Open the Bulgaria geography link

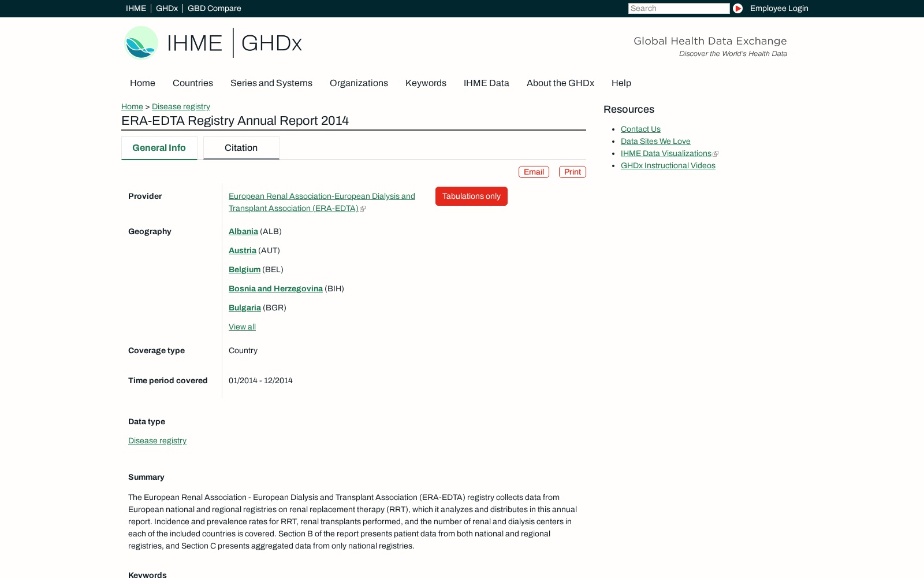coord(245,308)
